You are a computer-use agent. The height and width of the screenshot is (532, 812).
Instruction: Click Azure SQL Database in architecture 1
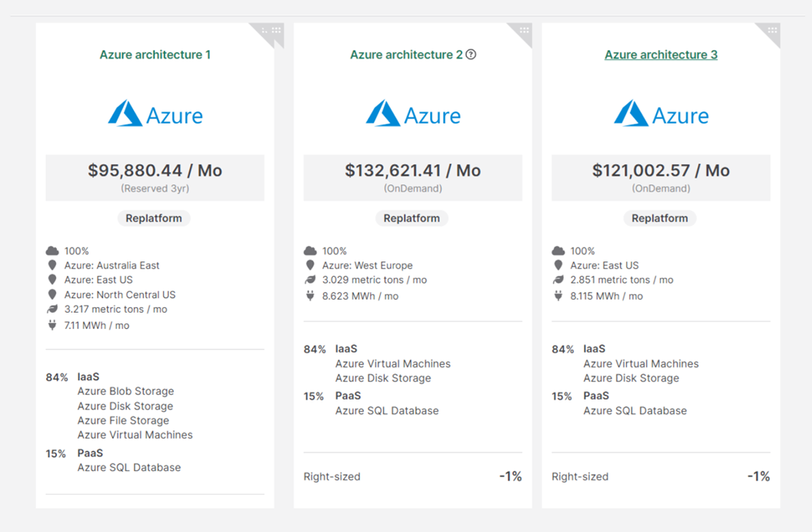(129, 467)
